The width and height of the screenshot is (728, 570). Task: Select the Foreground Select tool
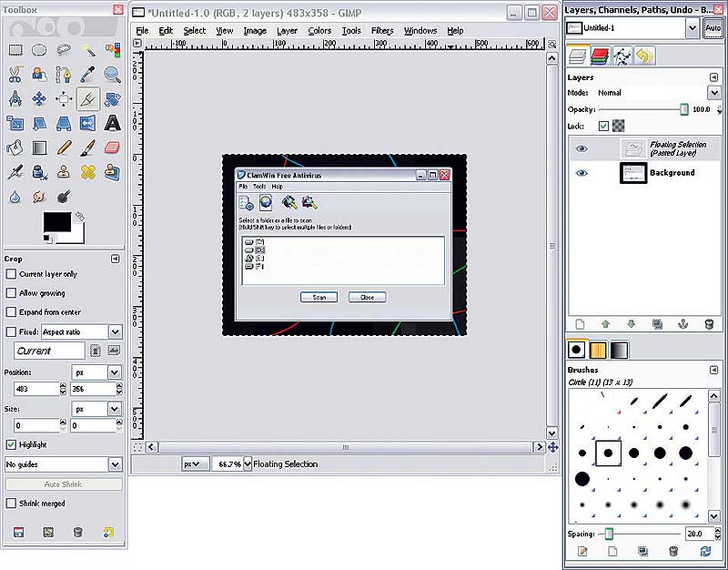(39, 75)
